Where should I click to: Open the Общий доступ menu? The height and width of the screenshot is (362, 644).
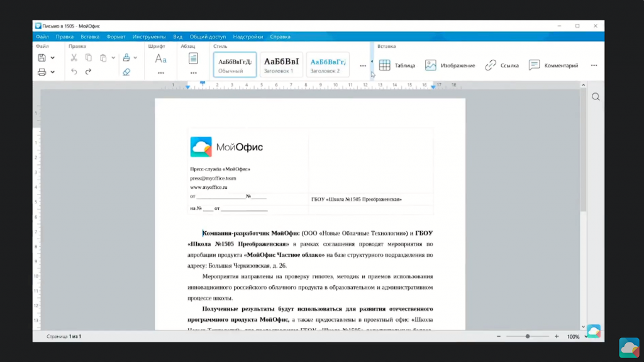coord(208,37)
